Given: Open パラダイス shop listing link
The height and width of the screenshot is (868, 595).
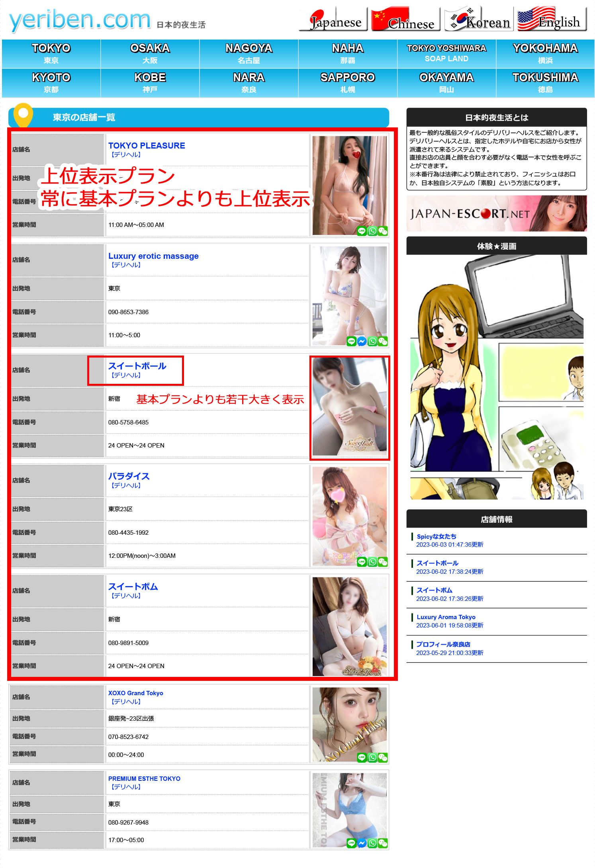Looking at the screenshot, I should (x=129, y=477).
